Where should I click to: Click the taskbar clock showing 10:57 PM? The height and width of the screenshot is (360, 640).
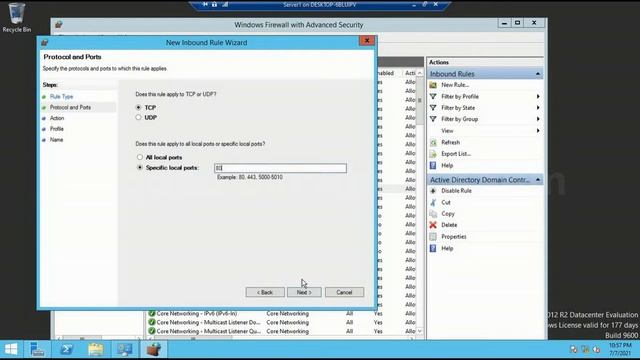[x=620, y=349]
